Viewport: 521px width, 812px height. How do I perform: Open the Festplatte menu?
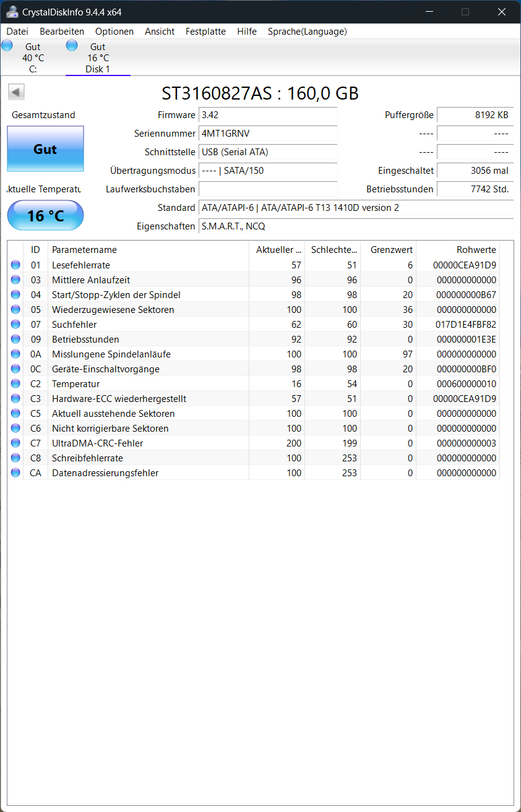click(x=205, y=32)
